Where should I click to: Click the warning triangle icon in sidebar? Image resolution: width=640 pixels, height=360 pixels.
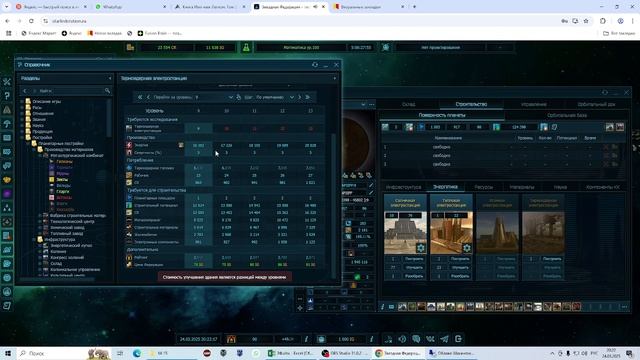(7, 110)
